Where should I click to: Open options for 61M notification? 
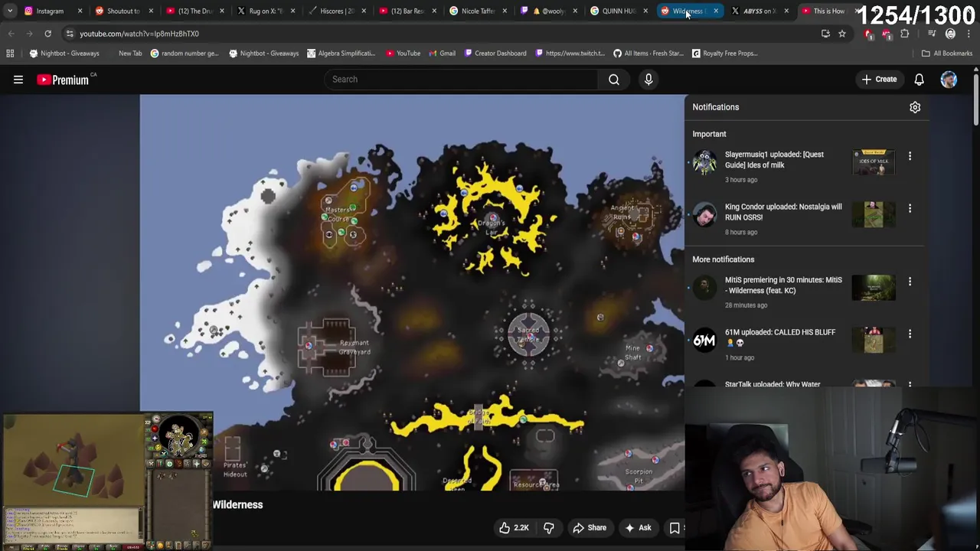[x=910, y=334]
